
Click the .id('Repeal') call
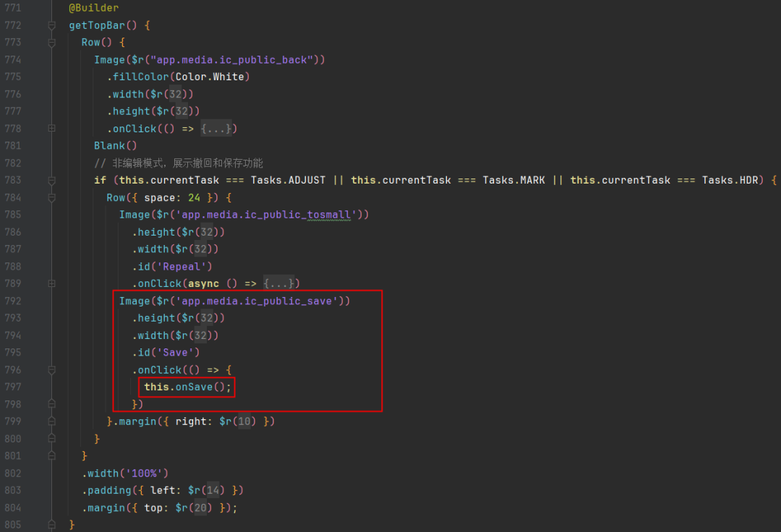172,267
